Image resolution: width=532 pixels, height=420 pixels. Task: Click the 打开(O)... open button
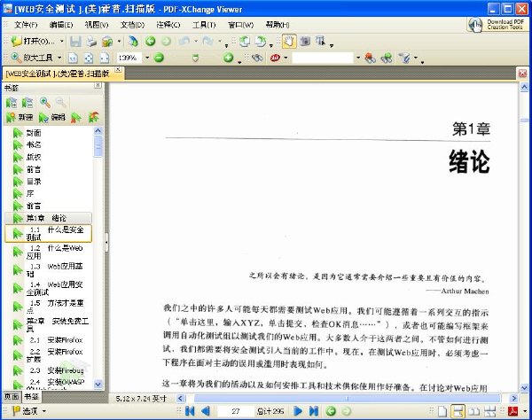[34, 41]
